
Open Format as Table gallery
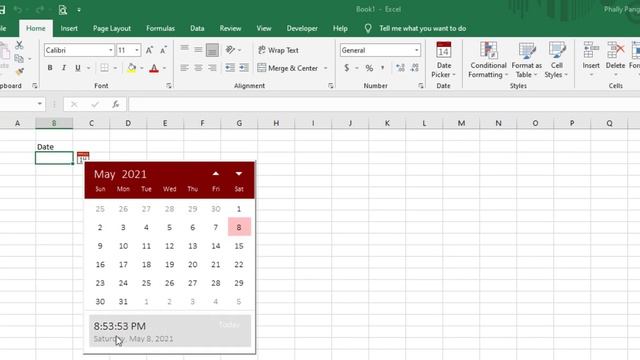point(527,60)
